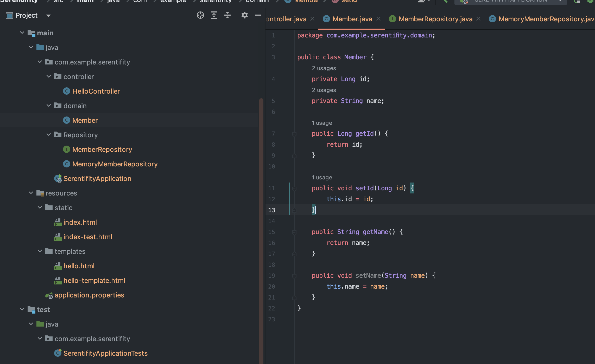This screenshot has width=595, height=364.
Task: Collapse the domain package
Action: click(49, 106)
